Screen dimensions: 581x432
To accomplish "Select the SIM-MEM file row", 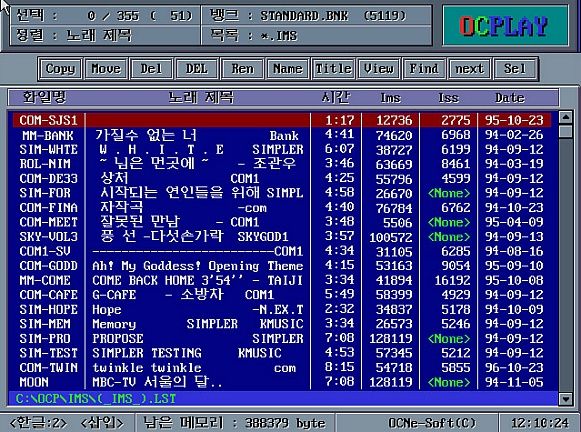I will 282,324.
